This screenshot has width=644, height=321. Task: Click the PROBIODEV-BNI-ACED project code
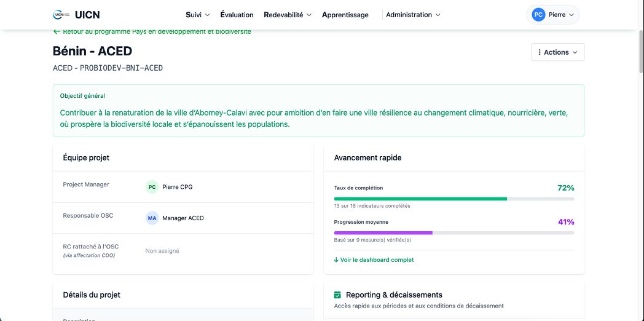122,68
